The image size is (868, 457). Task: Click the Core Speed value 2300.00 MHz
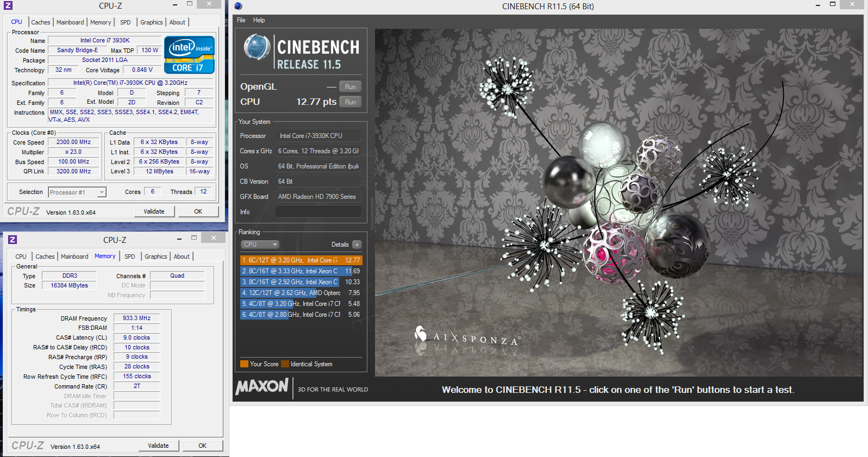(x=74, y=142)
